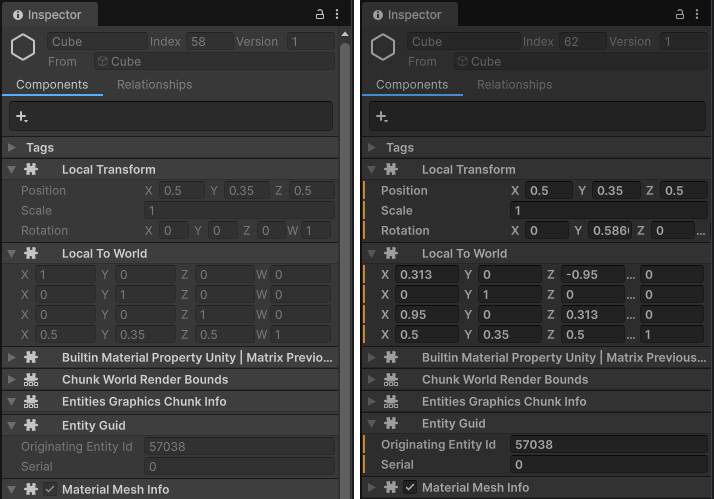
Task: Click the Cube name field in the left Inspector
Action: coord(97,41)
